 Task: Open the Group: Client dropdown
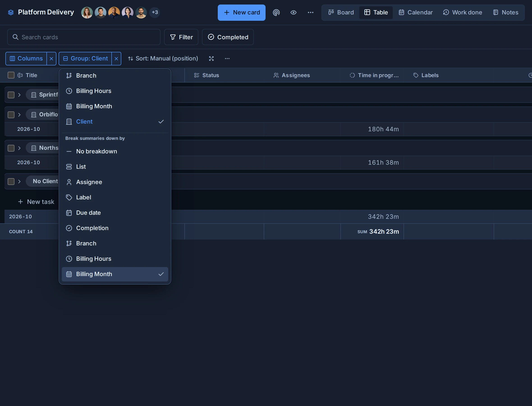pyautogui.click(x=85, y=58)
